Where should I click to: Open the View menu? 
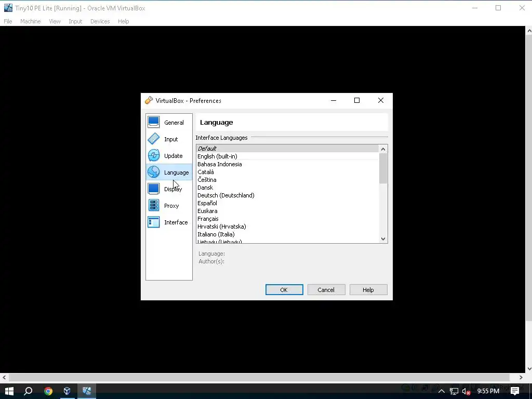click(55, 21)
